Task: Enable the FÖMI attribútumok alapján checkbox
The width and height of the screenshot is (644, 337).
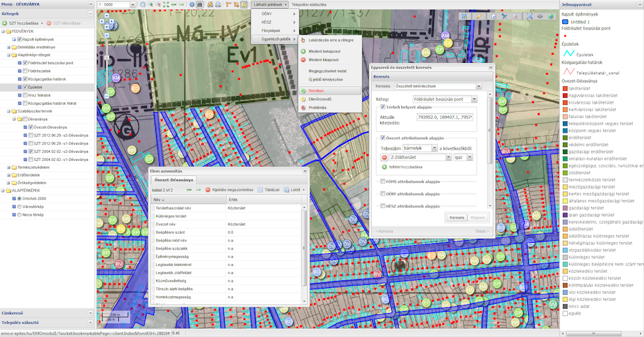Action: pos(384,182)
